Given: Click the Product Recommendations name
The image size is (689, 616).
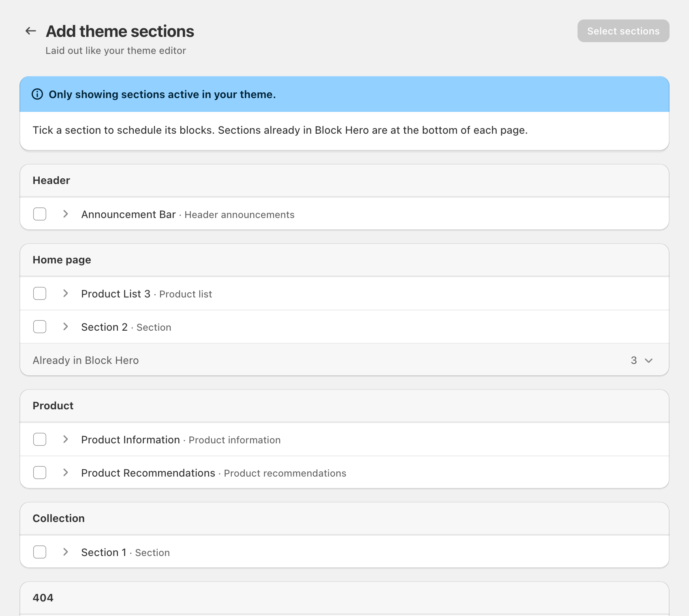Looking at the screenshot, I should (x=148, y=473).
